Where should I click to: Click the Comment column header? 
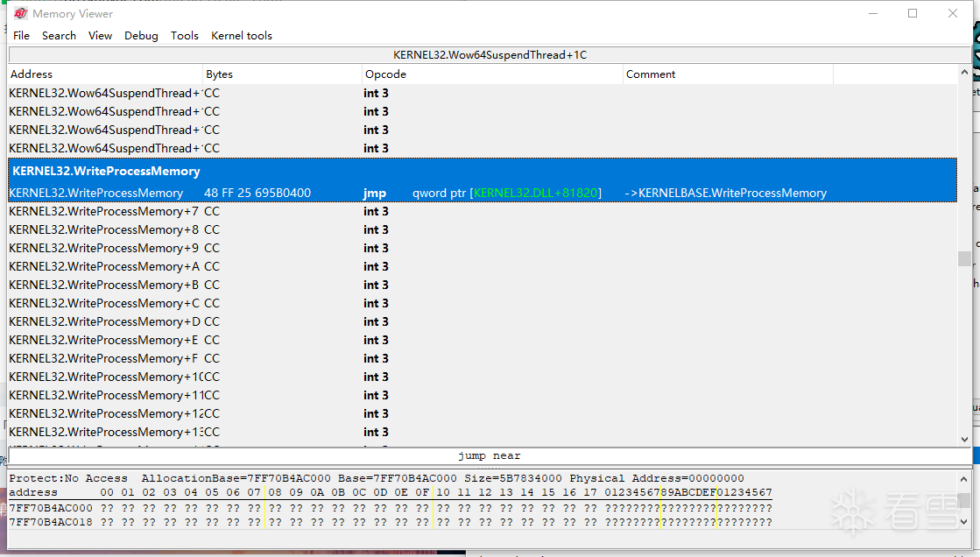pos(728,74)
